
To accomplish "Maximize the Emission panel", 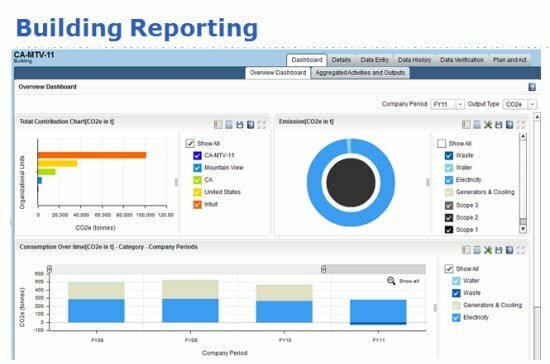I will 521,124.
